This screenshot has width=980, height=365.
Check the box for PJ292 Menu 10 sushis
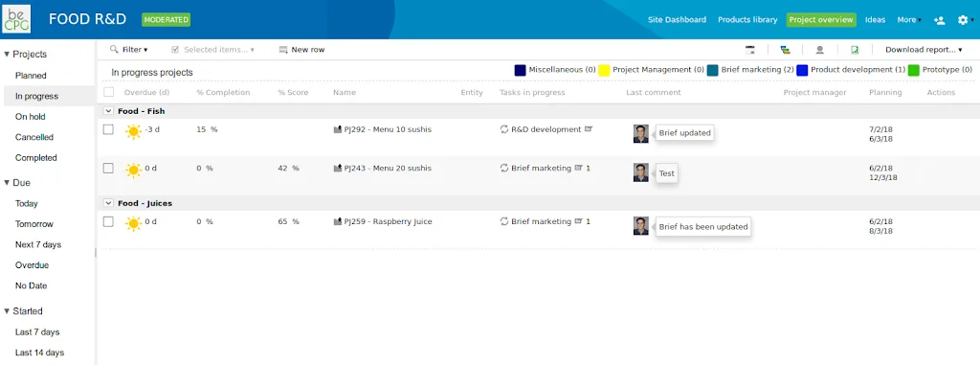pos(108,129)
